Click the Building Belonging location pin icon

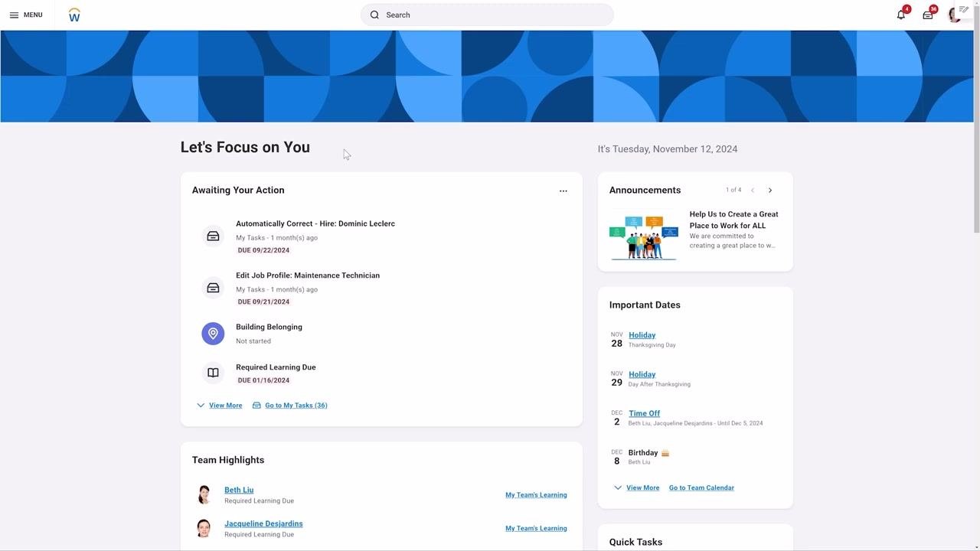tap(213, 334)
